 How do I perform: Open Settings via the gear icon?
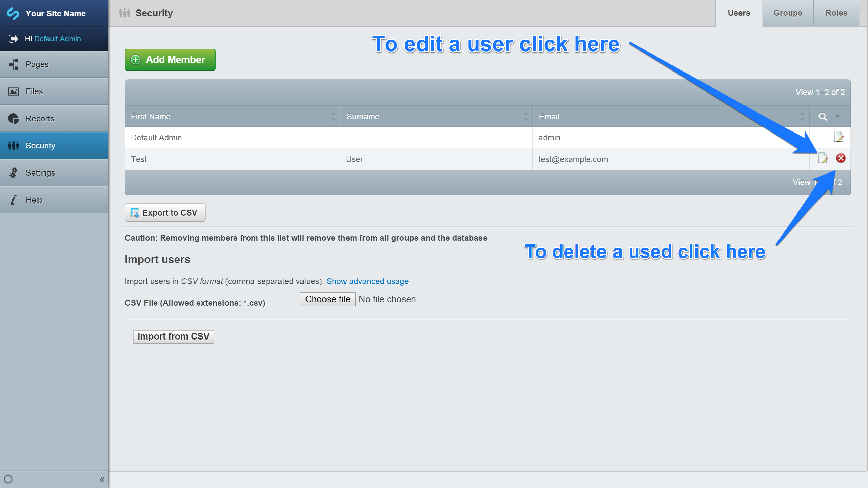tap(14, 172)
